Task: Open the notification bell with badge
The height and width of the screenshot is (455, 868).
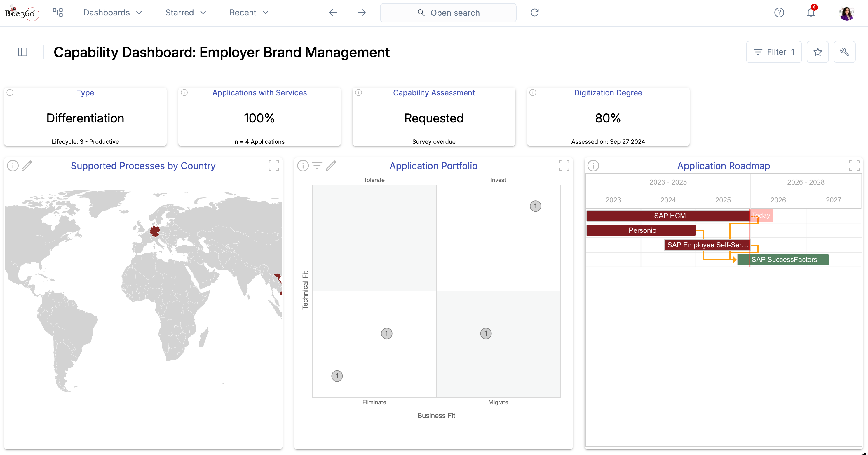Action: click(x=811, y=13)
